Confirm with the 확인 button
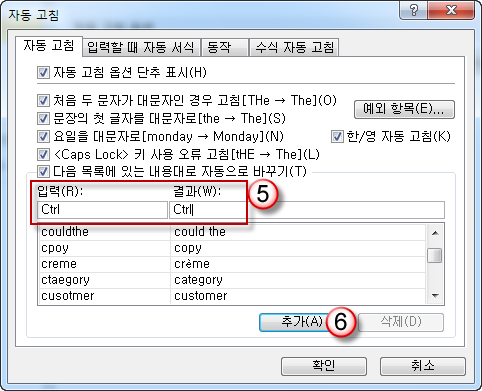 click(x=324, y=366)
